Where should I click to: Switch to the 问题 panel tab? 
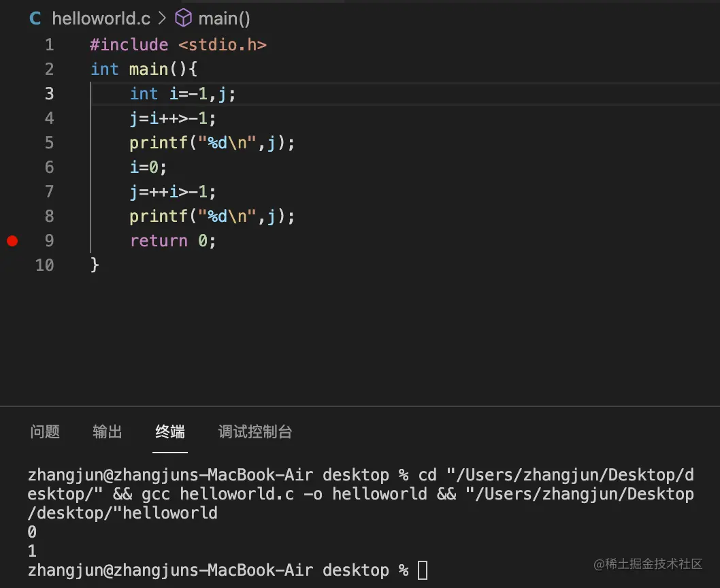point(45,431)
